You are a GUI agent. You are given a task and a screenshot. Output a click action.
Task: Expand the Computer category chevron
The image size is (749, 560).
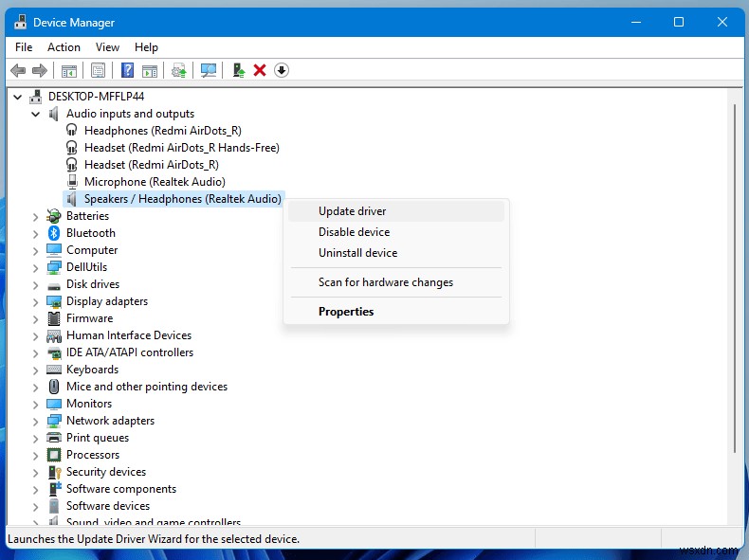coord(35,251)
